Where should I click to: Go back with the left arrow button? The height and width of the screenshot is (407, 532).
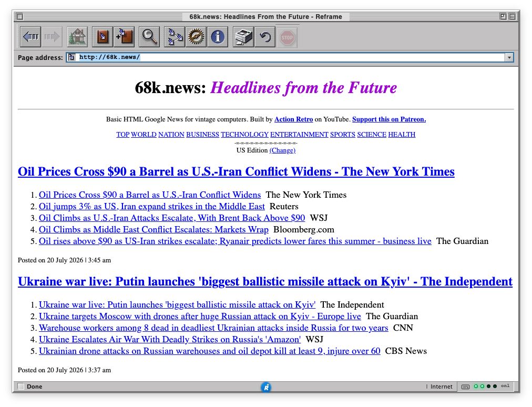[x=30, y=37]
